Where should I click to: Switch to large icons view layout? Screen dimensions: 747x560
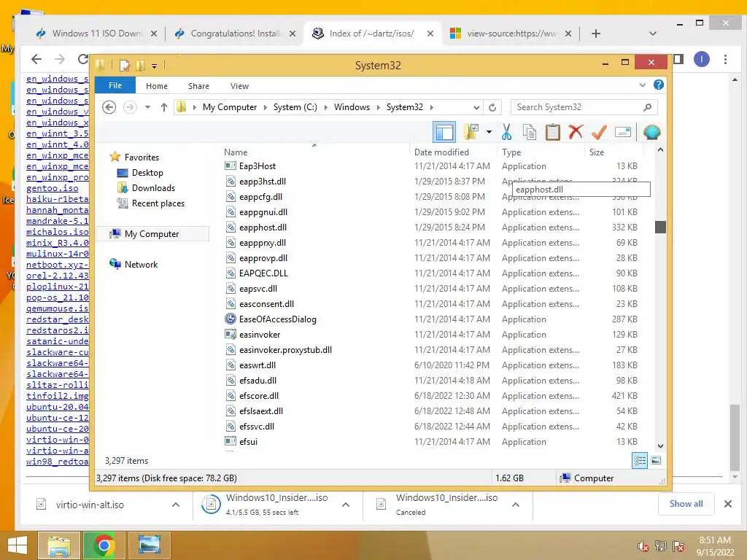pyautogui.click(x=656, y=460)
